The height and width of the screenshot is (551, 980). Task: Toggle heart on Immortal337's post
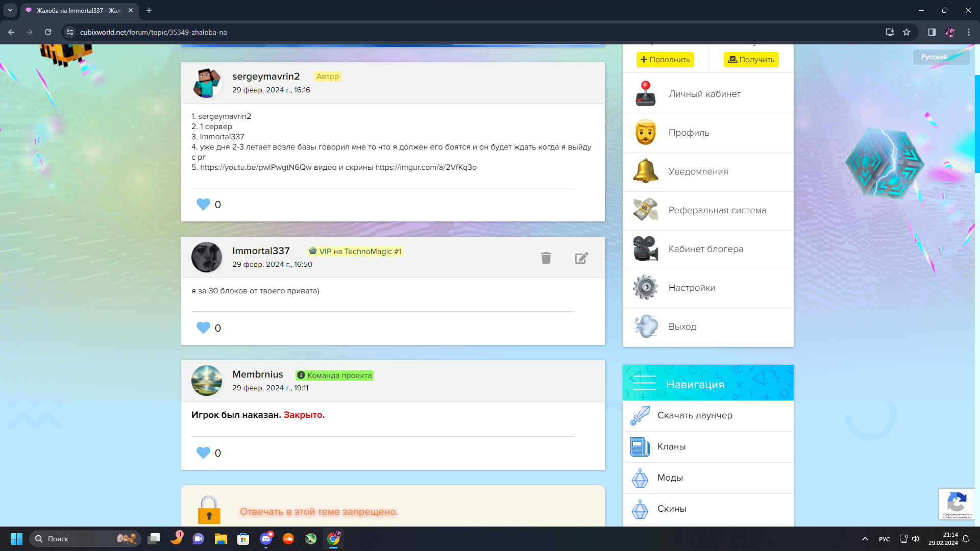click(203, 328)
